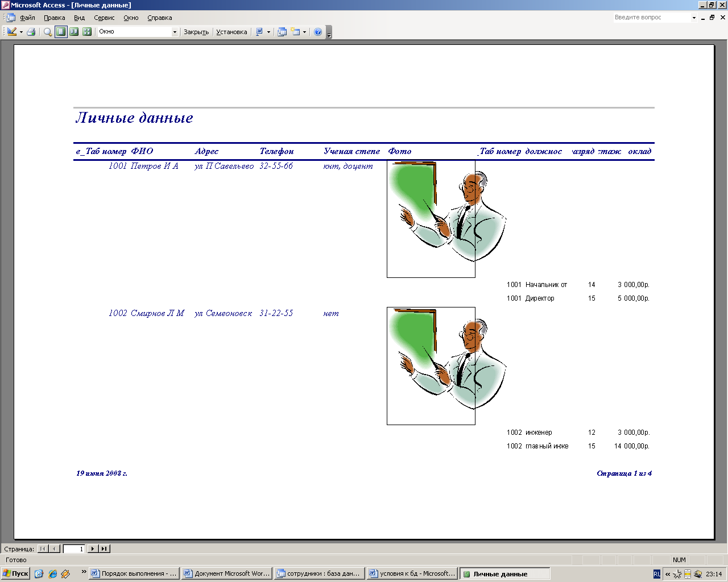Click the report title Личные данные
This screenshot has width=728, height=582.
(x=134, y=118)
